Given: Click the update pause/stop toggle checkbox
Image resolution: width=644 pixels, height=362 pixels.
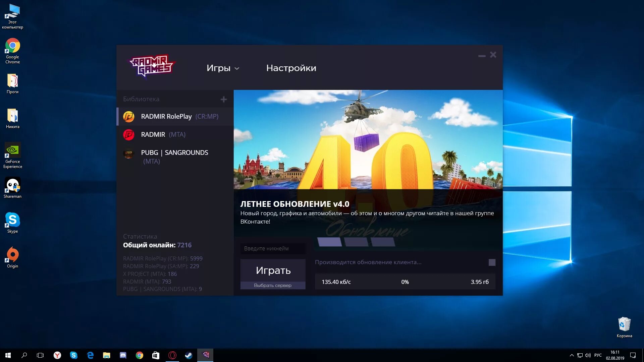Looking at the screenshot, I should (491, 262).
